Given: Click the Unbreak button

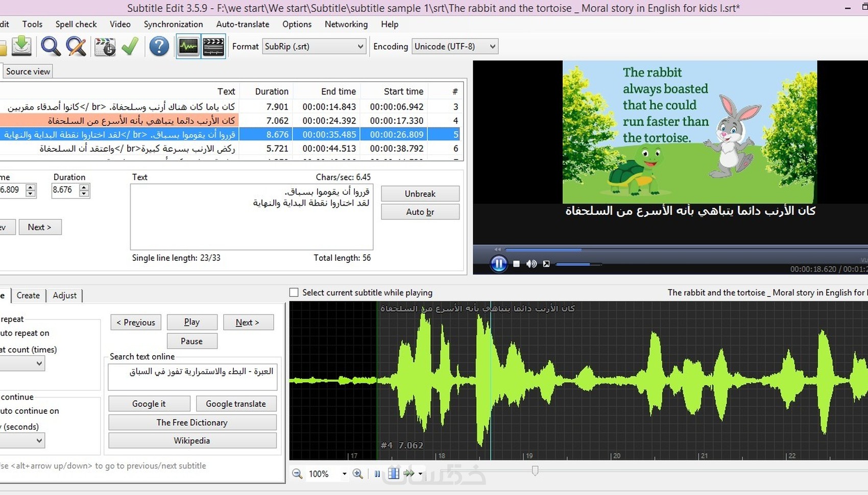Looking at the screenshot, I should pyautogui.click(x=420, y=193).
